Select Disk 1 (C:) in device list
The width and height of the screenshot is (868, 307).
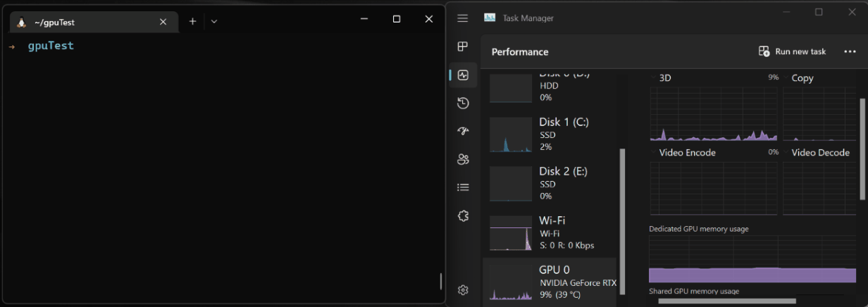550,134
